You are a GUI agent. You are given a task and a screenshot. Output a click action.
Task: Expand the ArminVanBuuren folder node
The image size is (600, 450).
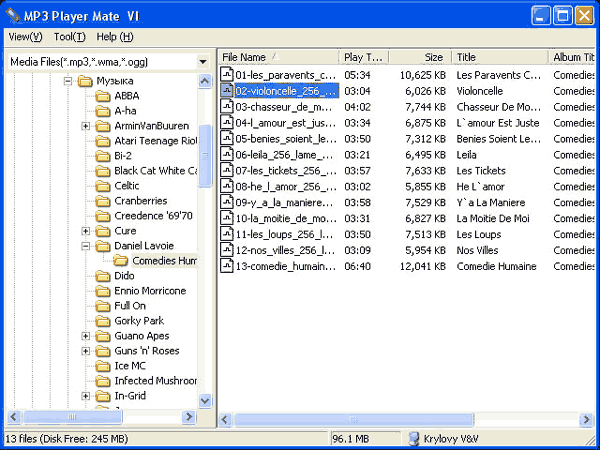[x=86, y=126]
